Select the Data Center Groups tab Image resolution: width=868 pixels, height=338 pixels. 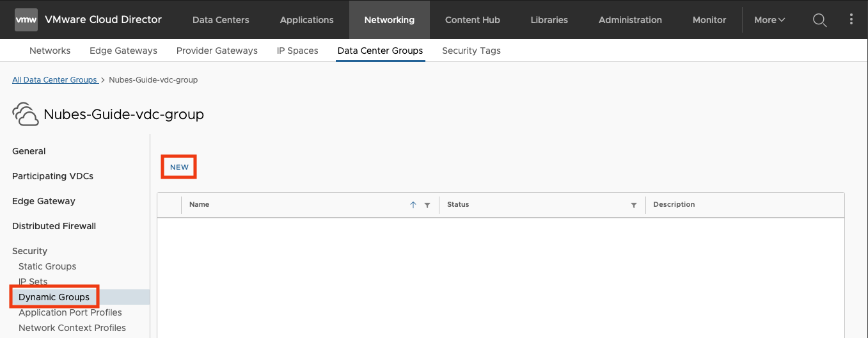click(x=380, y=51)
